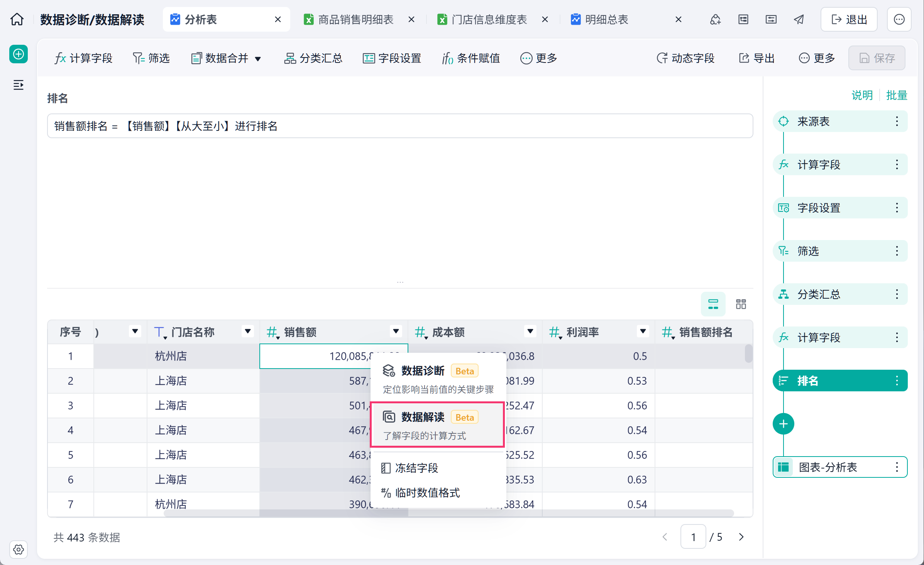The image size is (924, 565).
Task: Open the 利润率 column filter arrow
Action: [643, 332]
